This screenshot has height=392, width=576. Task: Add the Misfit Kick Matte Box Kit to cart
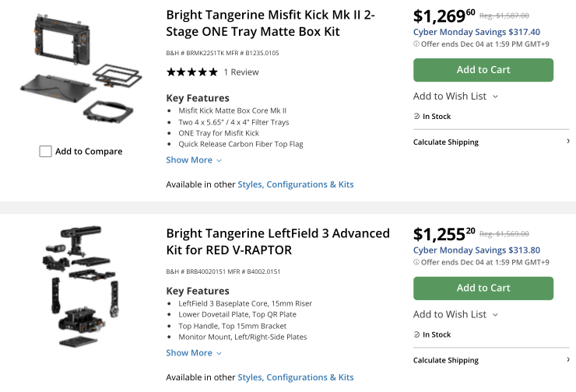point(483,70)
